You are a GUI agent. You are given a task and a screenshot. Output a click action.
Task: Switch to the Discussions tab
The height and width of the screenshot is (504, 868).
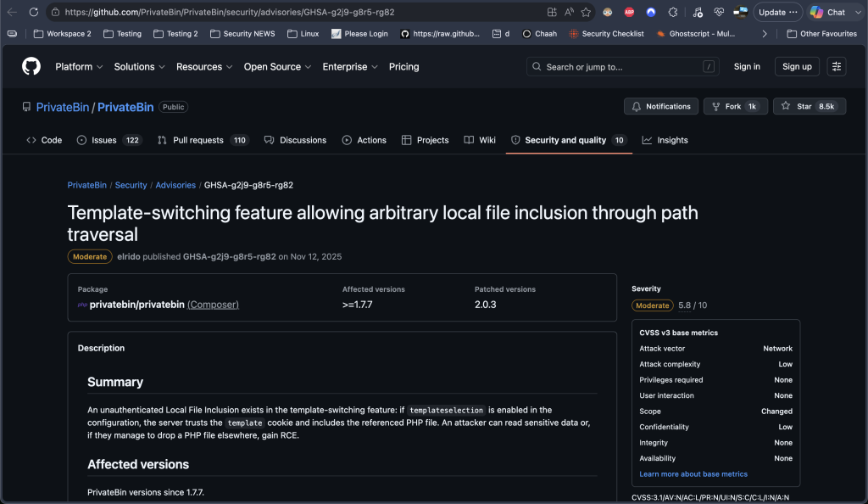296,140
